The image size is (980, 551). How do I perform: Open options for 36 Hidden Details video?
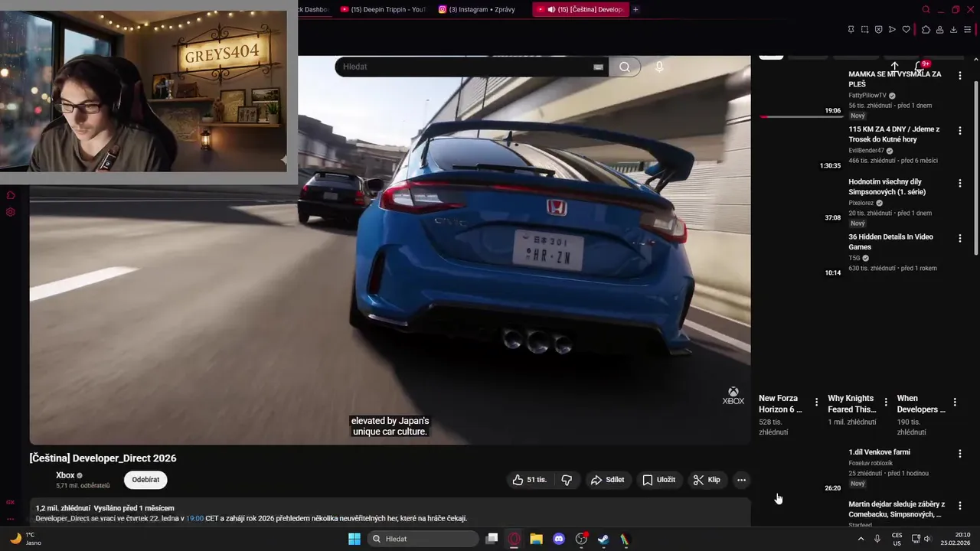coord(959,239)
